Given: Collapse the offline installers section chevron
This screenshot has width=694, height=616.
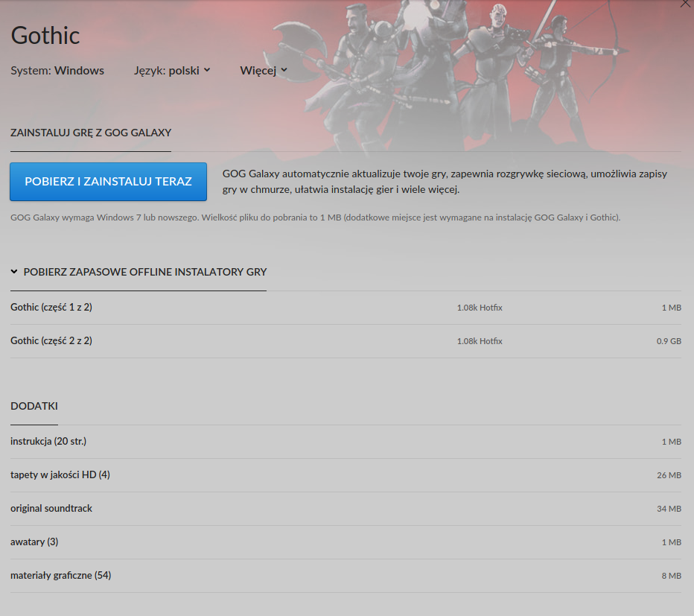Looking at the screenshot, I should 14,271.
